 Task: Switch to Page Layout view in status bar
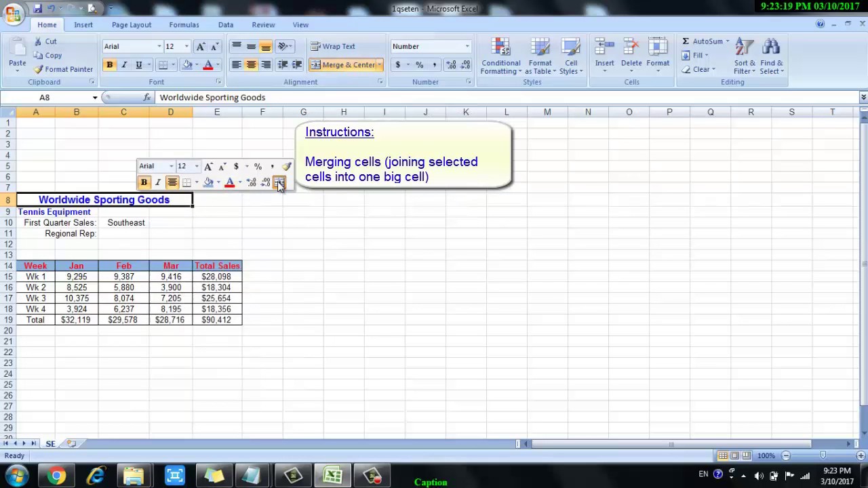pos(734,455)
